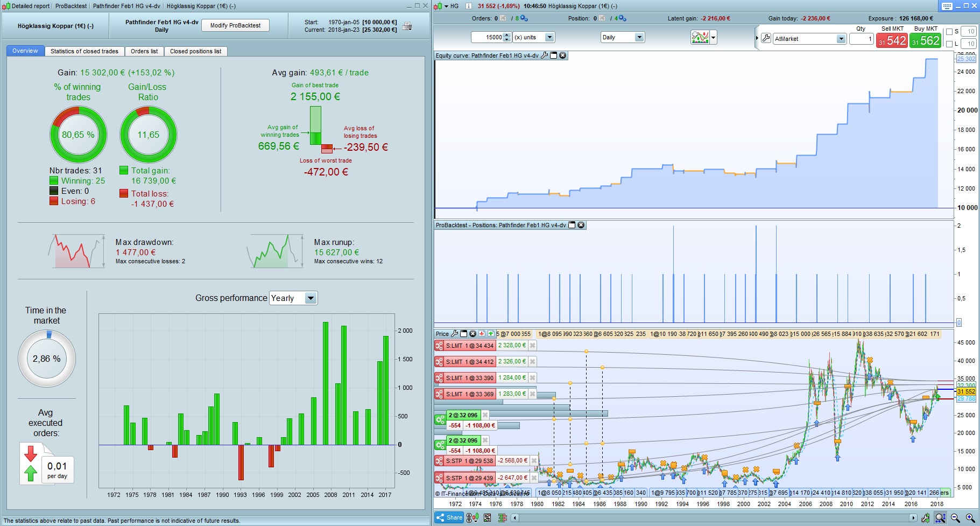This screenshot has height=526, width=980.
Task: Click the green up-arrow icon on Price panel
Action: pos(491,334)
